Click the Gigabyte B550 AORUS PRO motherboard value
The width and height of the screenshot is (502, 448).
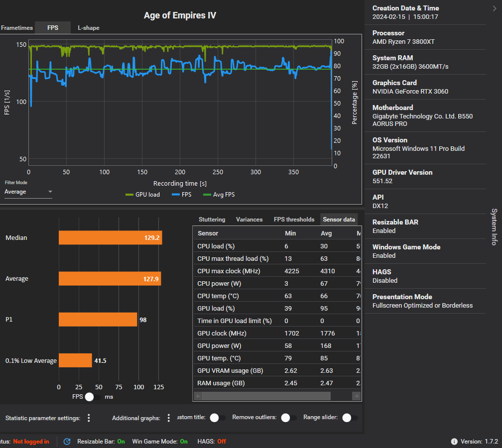[422, 120]
